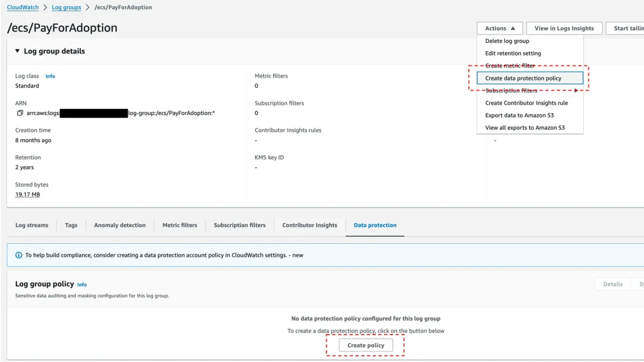
Task: Switch to the Anomaly detection tab
Action: click(120, 225)
